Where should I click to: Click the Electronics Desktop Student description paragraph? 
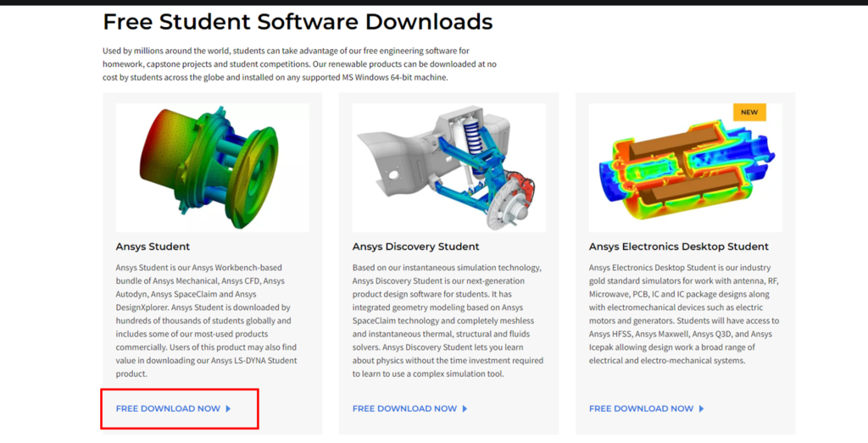coord(684,313)
